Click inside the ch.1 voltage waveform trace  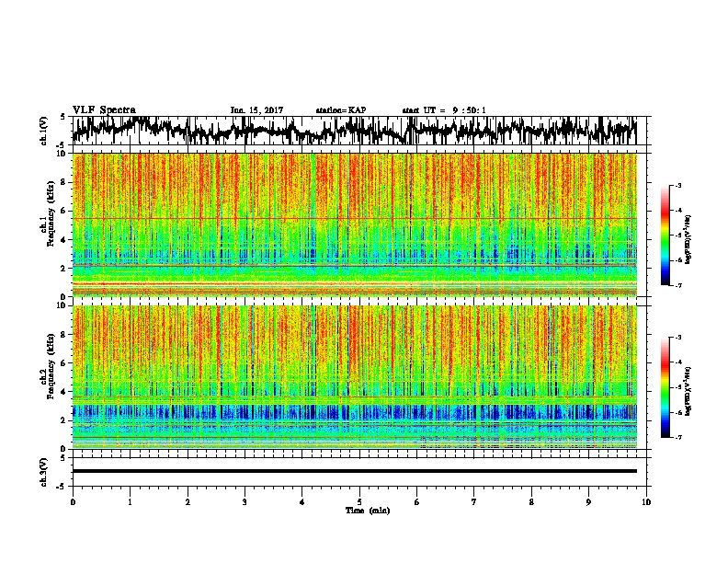(354, 131)
